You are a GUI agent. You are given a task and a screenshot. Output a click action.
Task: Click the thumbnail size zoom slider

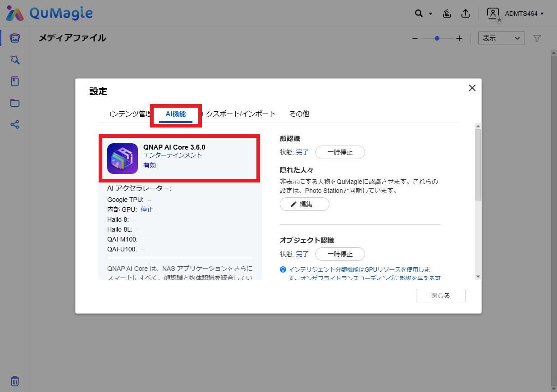click(x=437, y=39)
